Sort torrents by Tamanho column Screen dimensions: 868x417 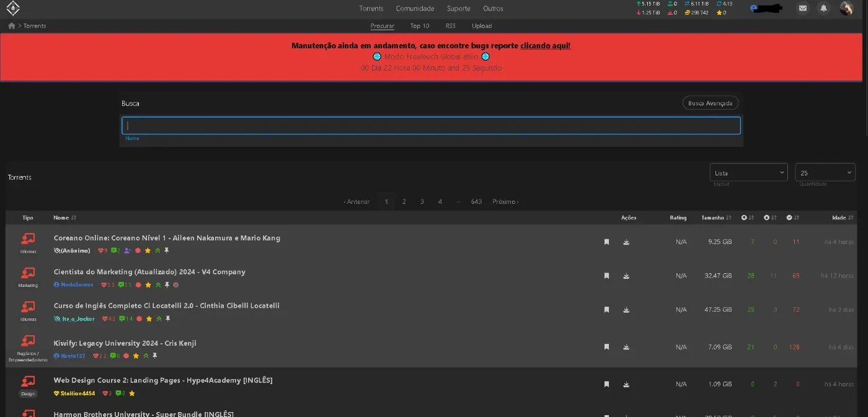click(716, 218)
